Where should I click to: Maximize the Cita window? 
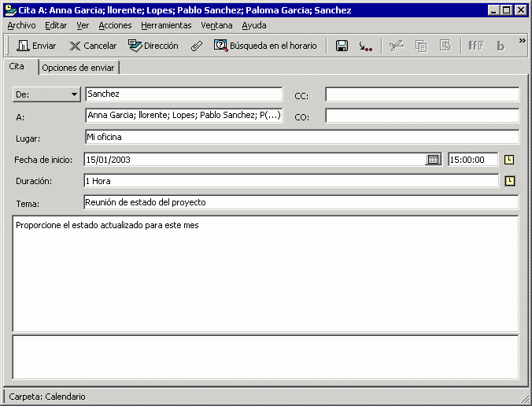(x=506, y=10)
